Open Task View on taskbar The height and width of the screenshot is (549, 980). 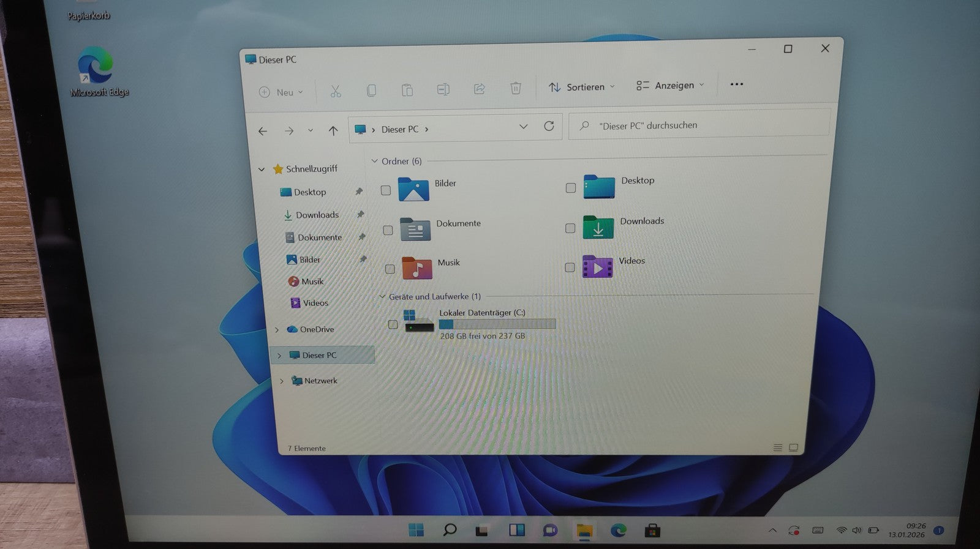(482, 531)
